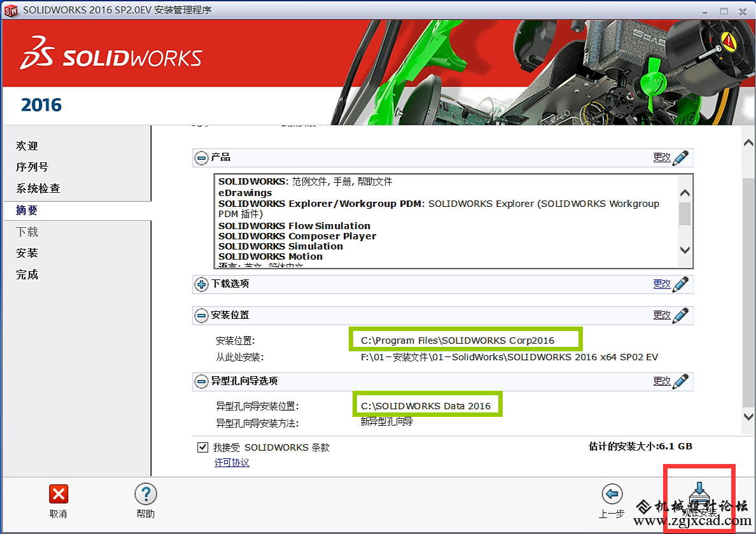Click estimated install size 6.1 GB text
The image size is (756, 534).
coord(640,446)
